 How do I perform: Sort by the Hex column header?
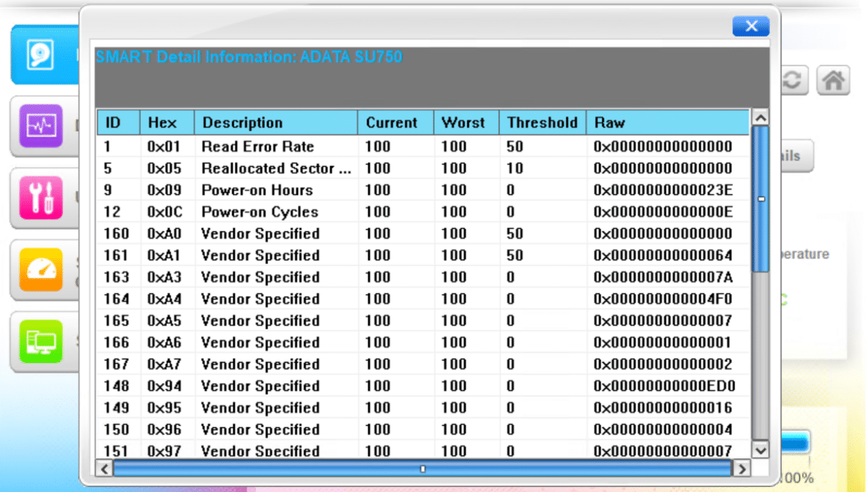(167, 122)
